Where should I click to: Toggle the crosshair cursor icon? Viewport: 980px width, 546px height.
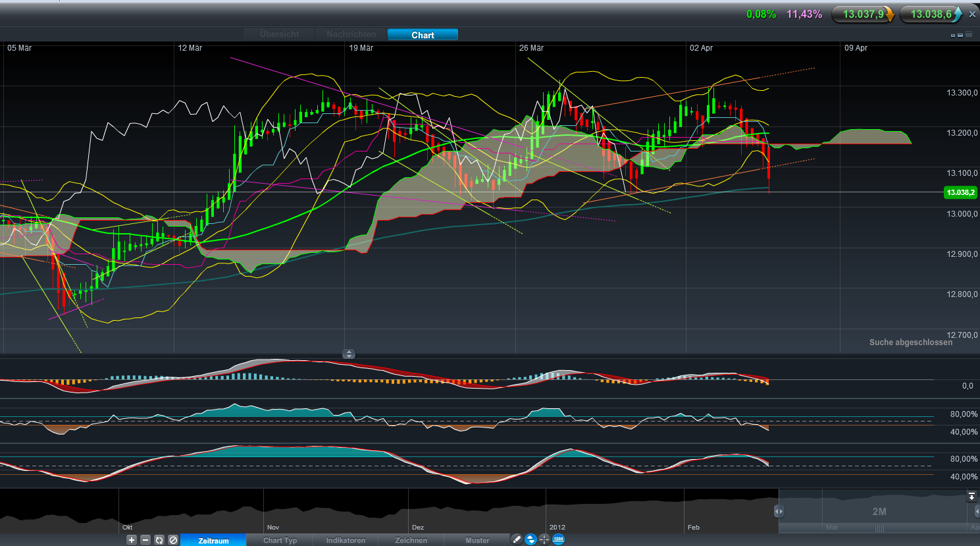[x=544, y=539]
